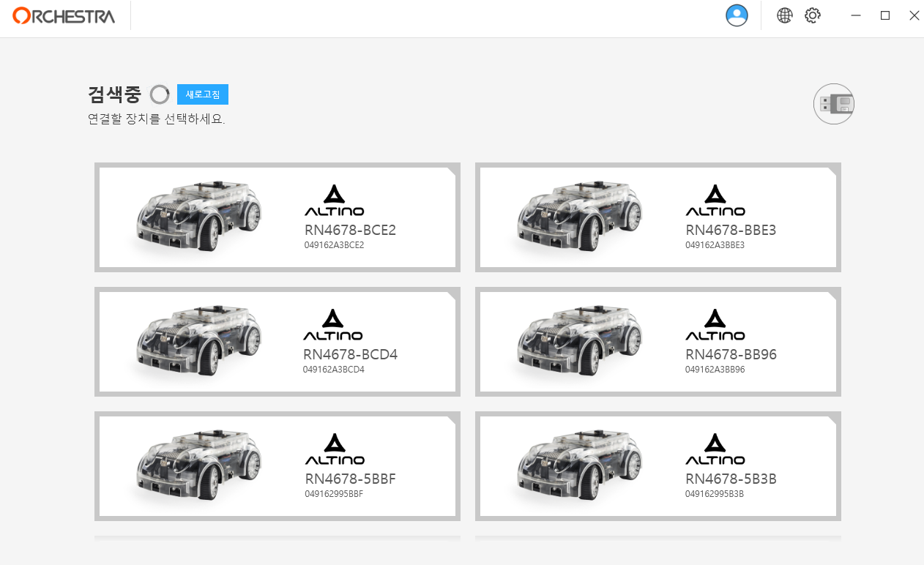Select the RN4678-BB96 device card
The image size is (924, 565).
[658, 342]
